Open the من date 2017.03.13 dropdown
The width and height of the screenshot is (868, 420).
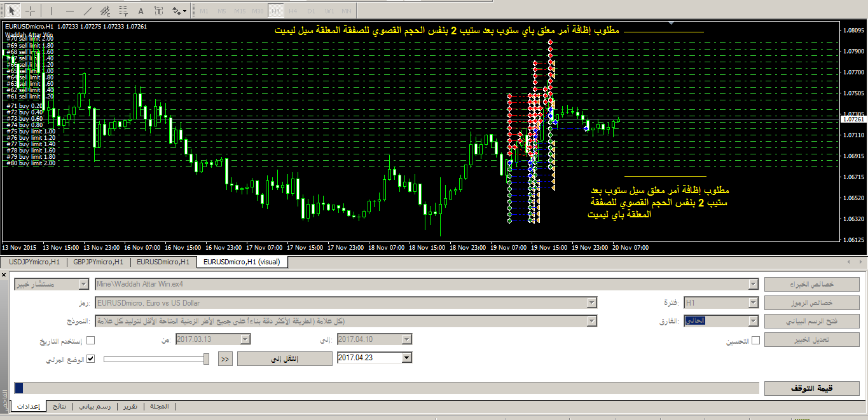(x=245, y=340)
